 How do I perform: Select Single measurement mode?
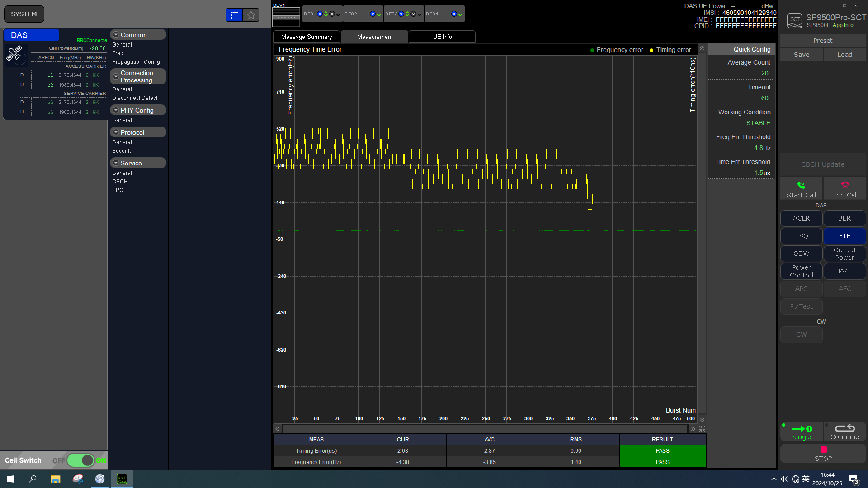(x=802, y=432)
